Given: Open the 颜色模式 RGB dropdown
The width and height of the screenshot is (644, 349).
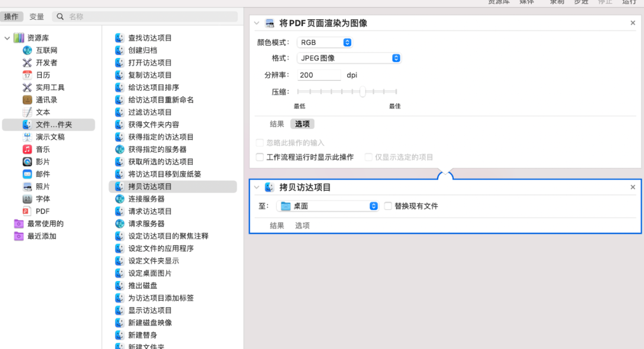Looking at the screenshot, I should [x=324, y=42].
